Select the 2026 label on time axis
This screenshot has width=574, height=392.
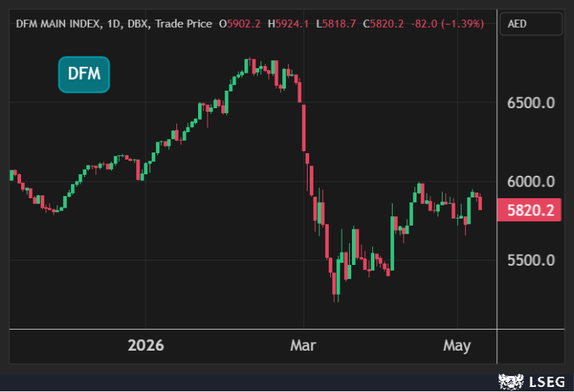point(146,346)
